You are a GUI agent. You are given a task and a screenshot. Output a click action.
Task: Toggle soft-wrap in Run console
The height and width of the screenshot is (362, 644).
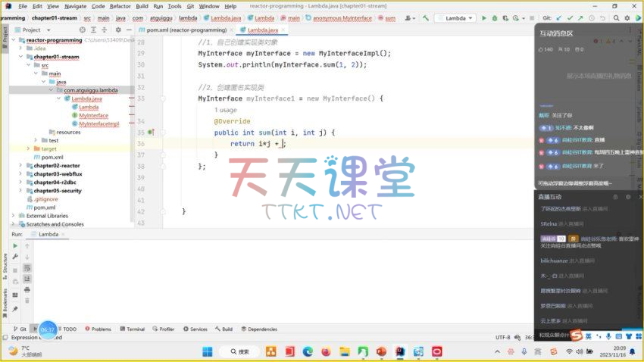pyautogui.click(x=27, y=267)
